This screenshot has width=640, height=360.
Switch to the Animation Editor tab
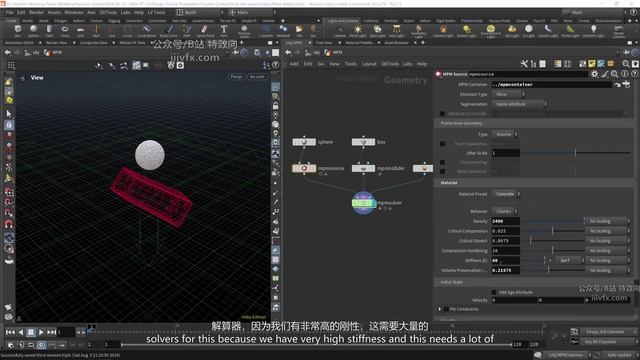19,42
